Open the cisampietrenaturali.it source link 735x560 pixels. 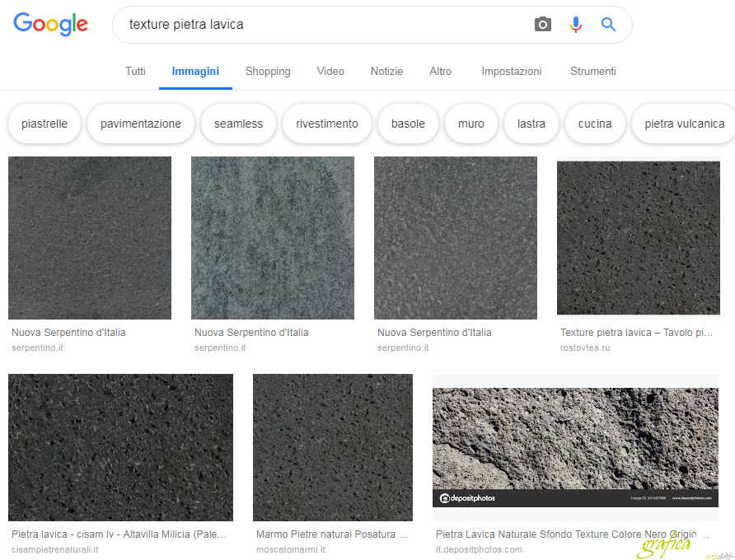tap(55, 549)
